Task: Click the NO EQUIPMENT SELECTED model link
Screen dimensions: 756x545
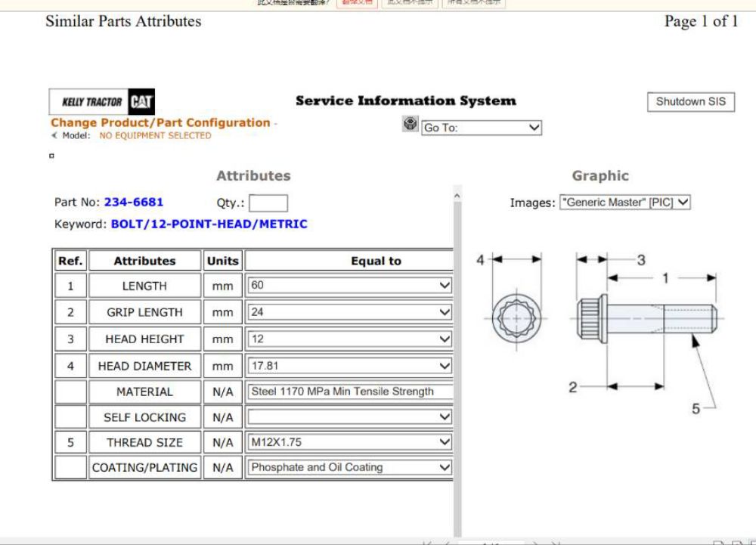Action: [155, 136]
